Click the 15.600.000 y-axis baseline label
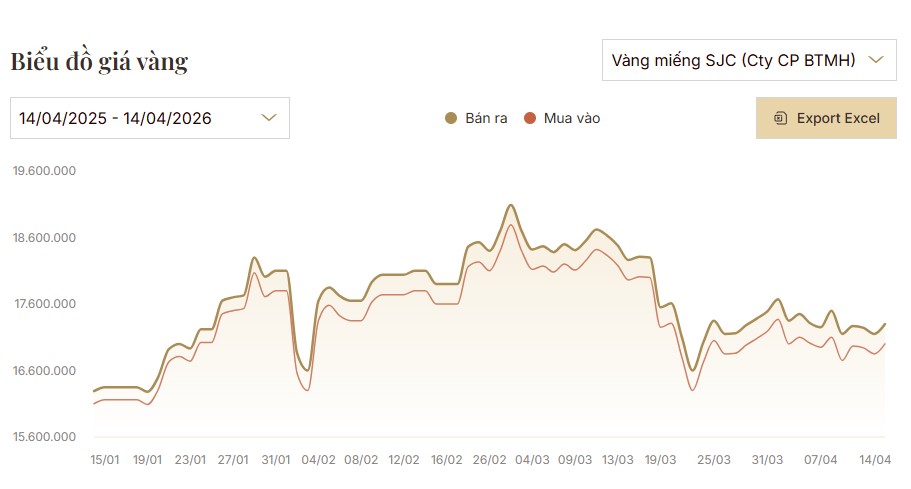 [x=44, y=438]
